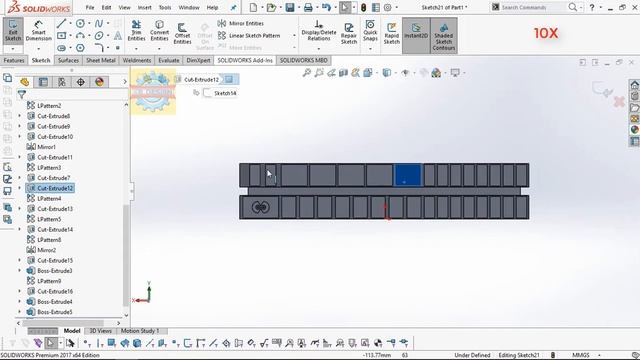Open the Quick Snaps dropdown arrow
Viewport: 640px width, 360px height.
[x=370, y=49]
